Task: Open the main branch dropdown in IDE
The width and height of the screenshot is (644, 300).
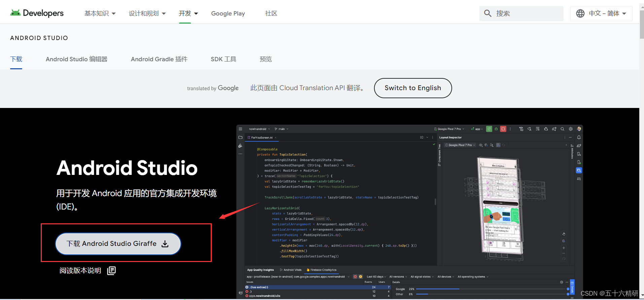Action: (281, 129)
